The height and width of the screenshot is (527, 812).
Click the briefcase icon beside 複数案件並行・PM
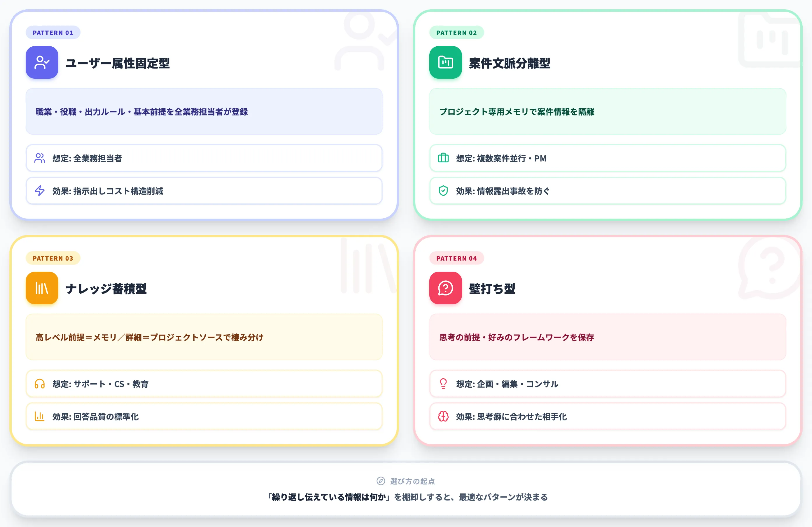[443, 158]
